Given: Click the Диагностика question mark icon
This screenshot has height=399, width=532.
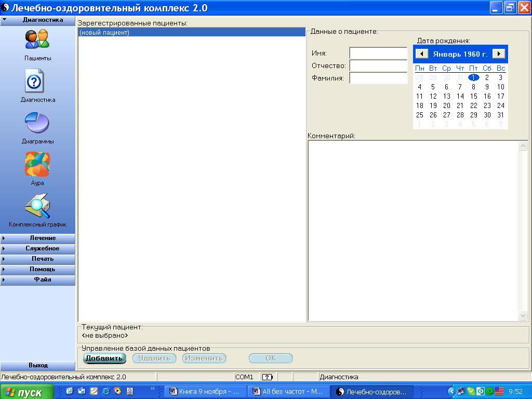Looking at the screenshot, I should tap(35, 82).
